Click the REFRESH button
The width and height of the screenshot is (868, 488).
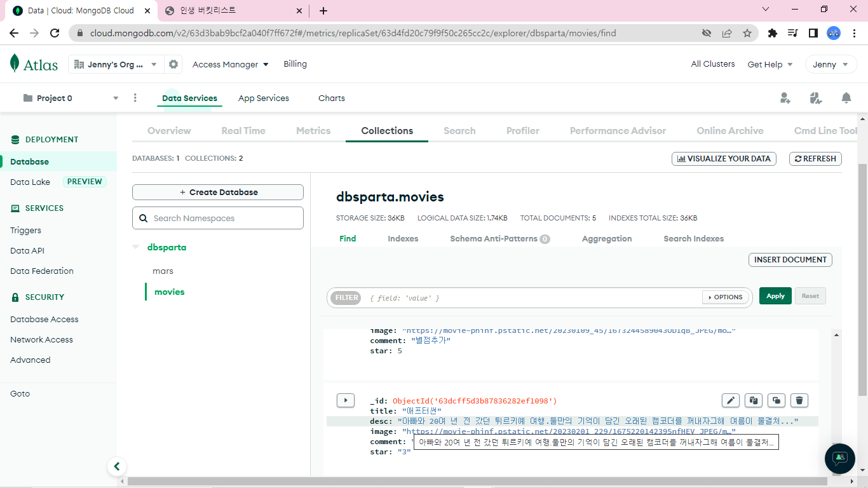(x=815, y=159)
